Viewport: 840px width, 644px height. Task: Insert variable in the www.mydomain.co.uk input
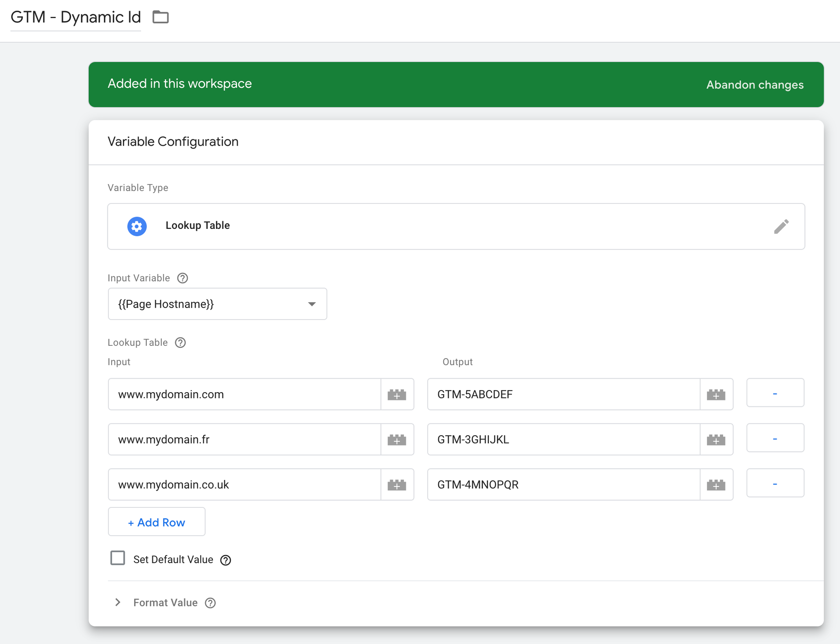tap(397, 484)
